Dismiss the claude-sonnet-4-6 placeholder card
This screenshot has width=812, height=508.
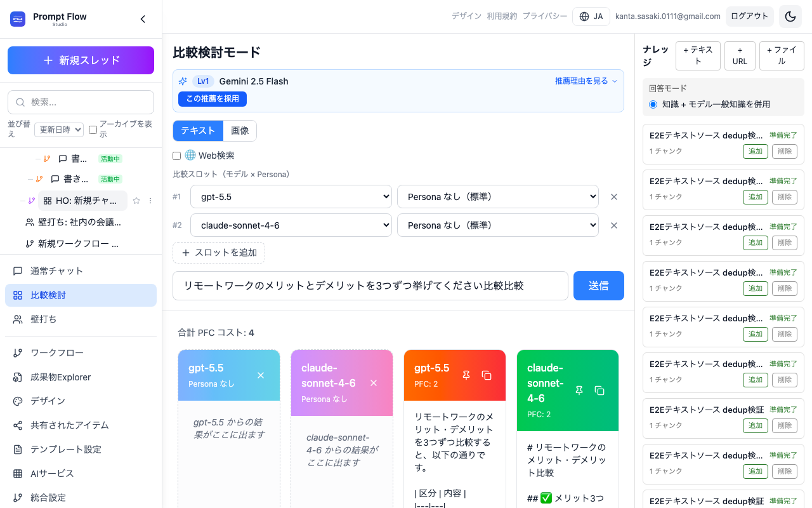point(374,383)
